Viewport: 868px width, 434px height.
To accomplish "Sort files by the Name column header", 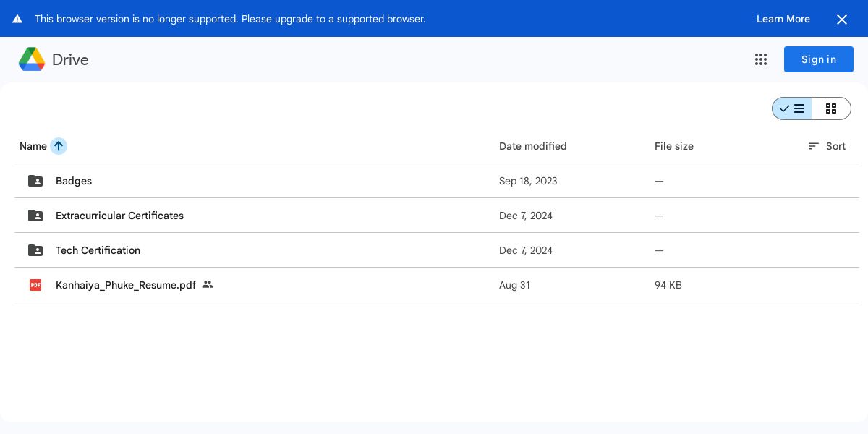I will coord(33,146).
